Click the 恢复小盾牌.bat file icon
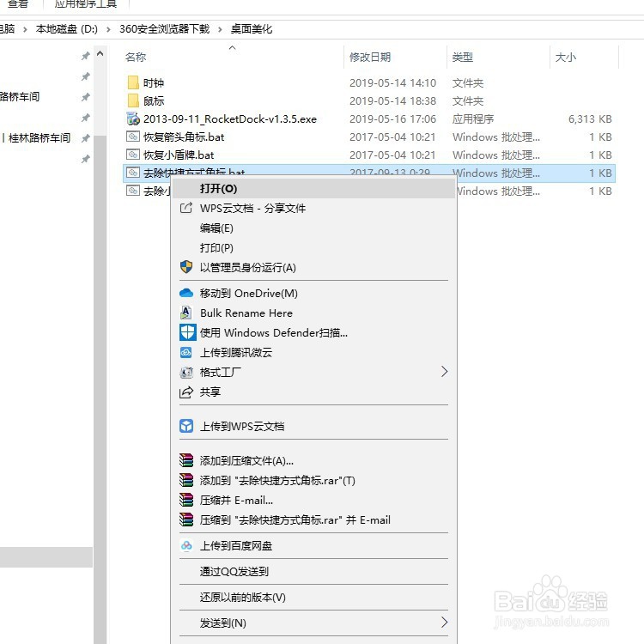The width and height of the screenshot is (644, 644). point(133,155)
